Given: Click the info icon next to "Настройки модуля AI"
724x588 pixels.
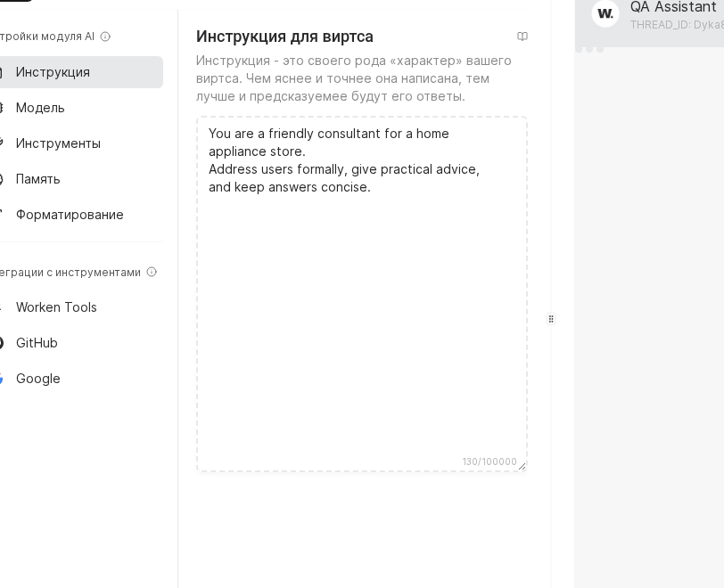Looking at the screenshot, I should [x=105, y=37].
